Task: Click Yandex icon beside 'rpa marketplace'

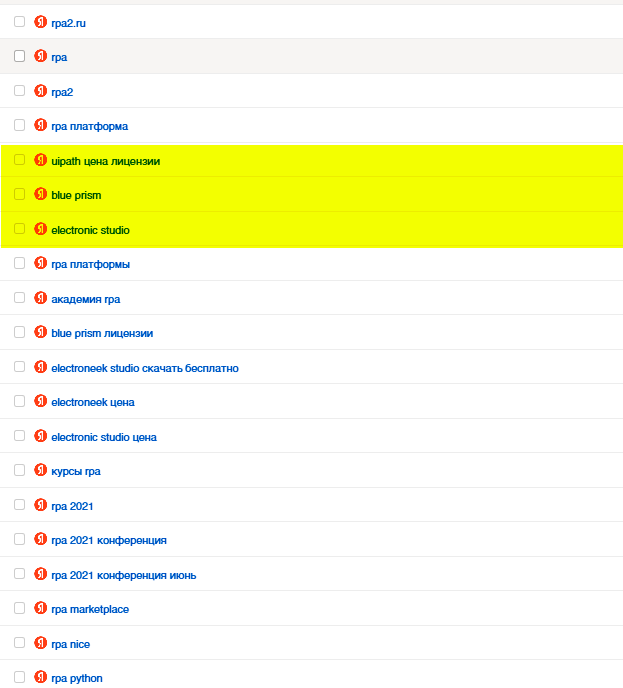Action: coord(40,608)
